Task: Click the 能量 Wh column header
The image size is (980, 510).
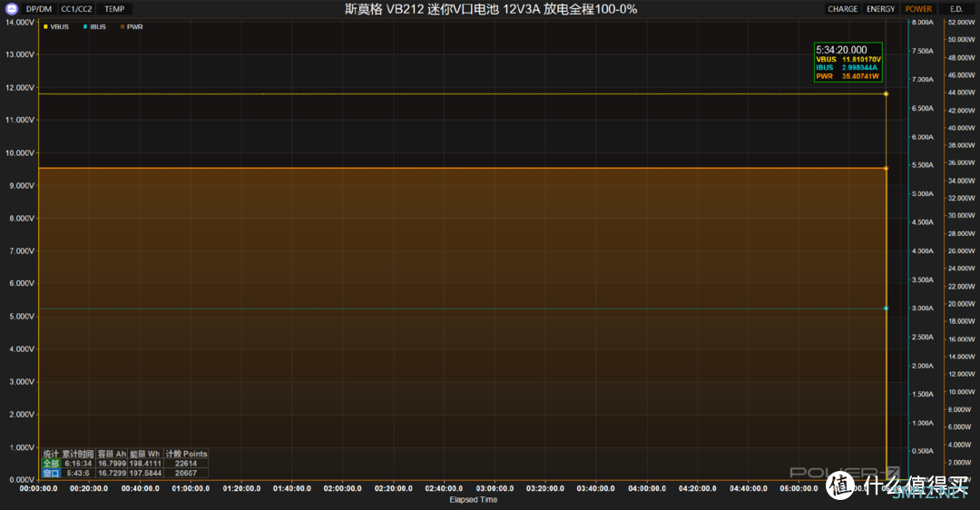Action: (145, 454)
